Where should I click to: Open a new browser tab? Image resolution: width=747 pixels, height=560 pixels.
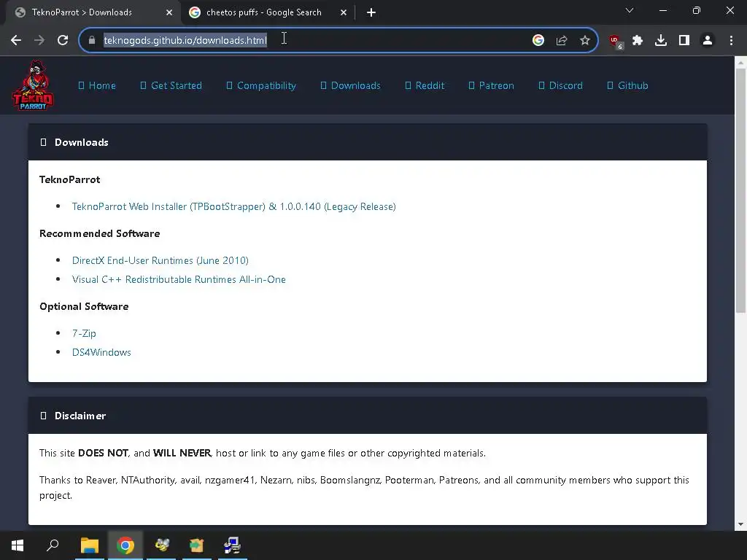tap(371, 12)
